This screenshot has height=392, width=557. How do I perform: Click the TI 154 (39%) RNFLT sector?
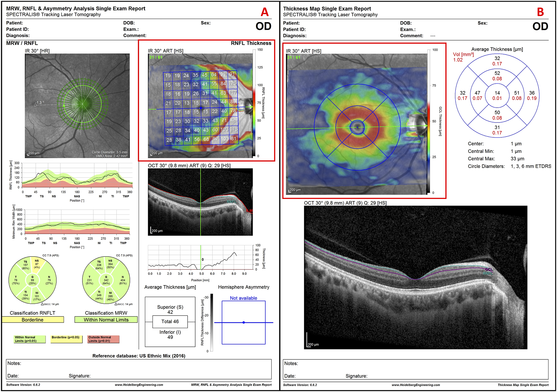point(25,295)
